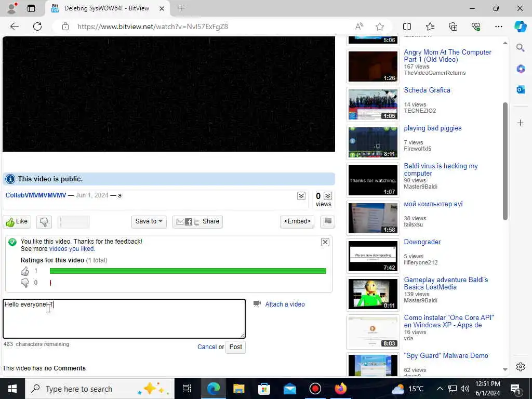Expand the view statistics arrow

[x=328, y=196]
